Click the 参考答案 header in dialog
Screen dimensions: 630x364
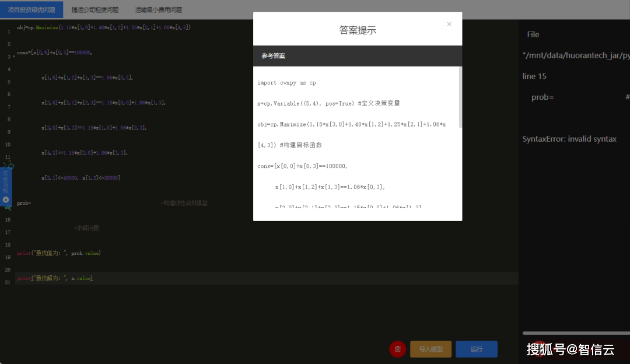(274, 56)
